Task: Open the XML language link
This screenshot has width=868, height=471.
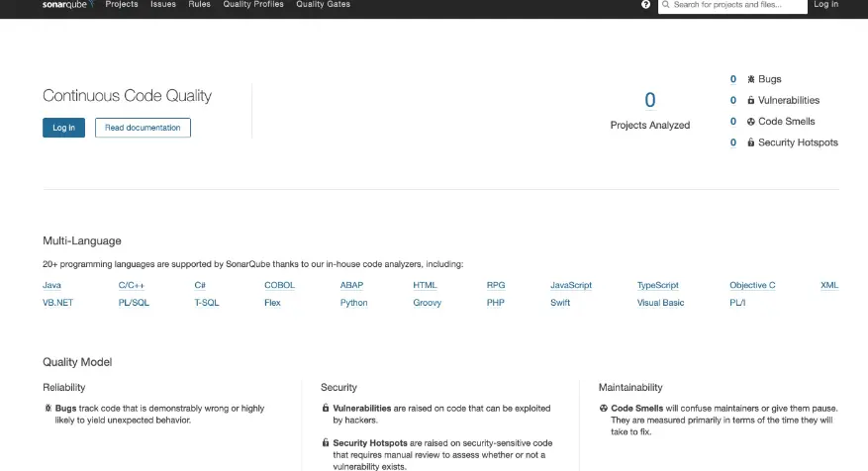Action: pyautogui.click(x=829, y=285)
